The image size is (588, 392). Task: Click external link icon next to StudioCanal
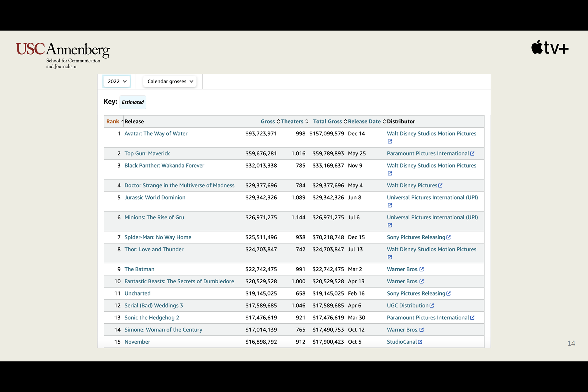pos(420,342)
